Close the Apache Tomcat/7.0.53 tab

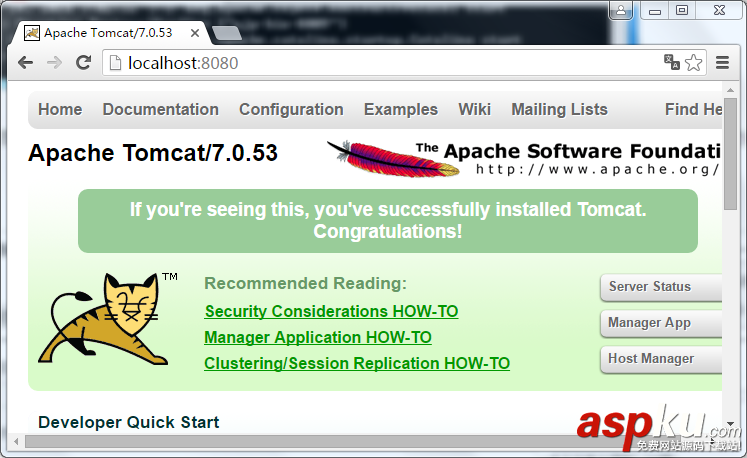coord(194,33)
